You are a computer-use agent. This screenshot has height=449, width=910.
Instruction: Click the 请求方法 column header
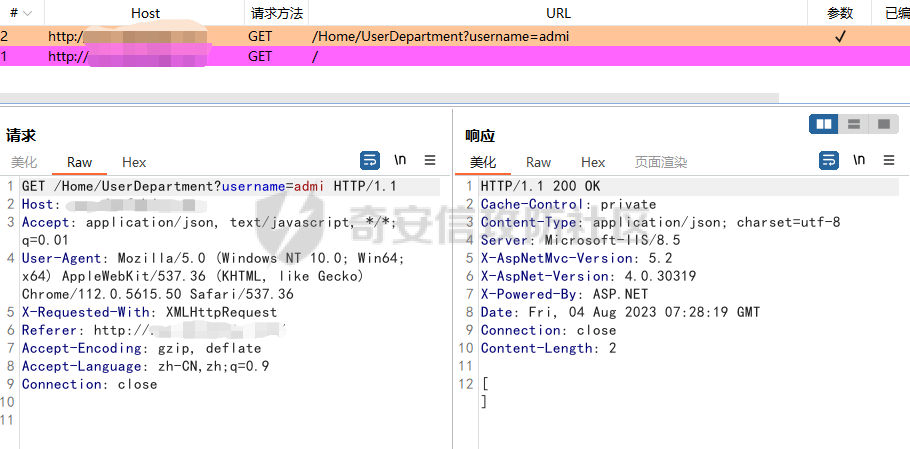277,13
